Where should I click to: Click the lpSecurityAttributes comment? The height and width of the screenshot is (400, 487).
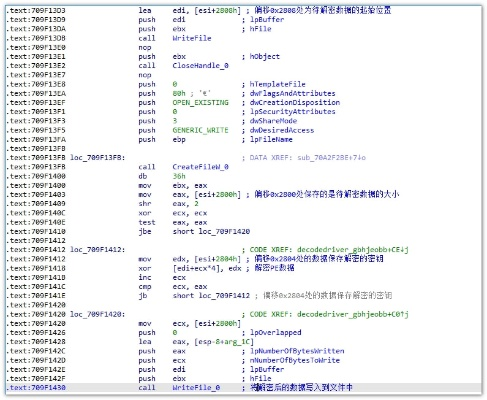coord(292,112)
